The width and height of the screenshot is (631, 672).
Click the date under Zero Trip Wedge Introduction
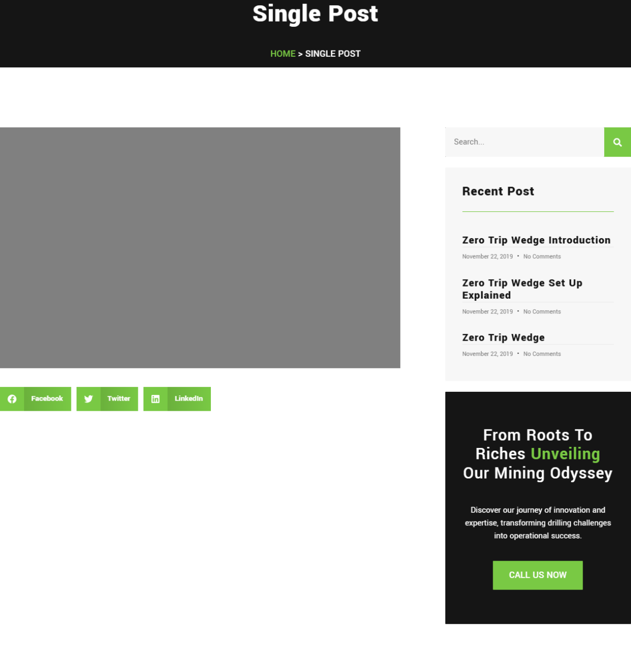(487, 257)
